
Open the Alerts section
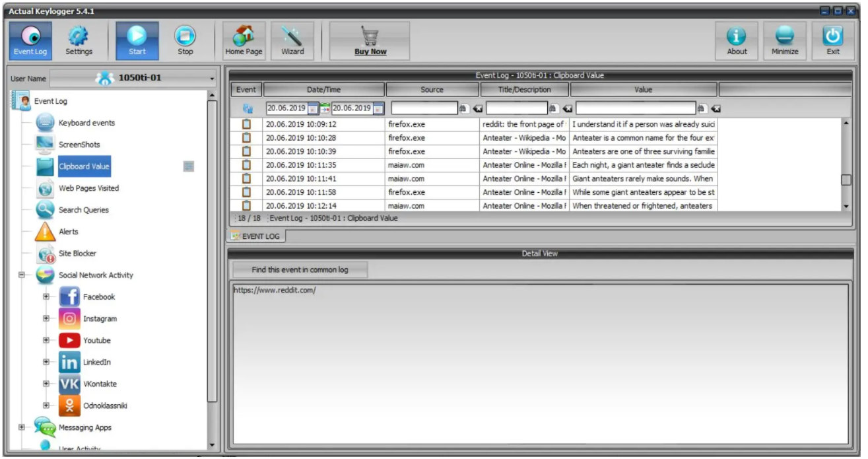pyautogui.click(x=68, y=232)
